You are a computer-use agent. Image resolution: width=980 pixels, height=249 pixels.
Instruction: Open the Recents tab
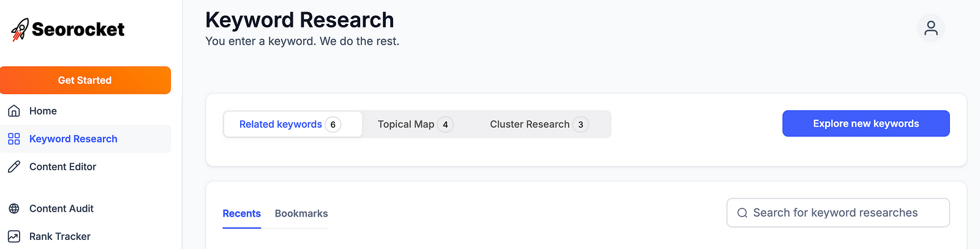[241, 214]
